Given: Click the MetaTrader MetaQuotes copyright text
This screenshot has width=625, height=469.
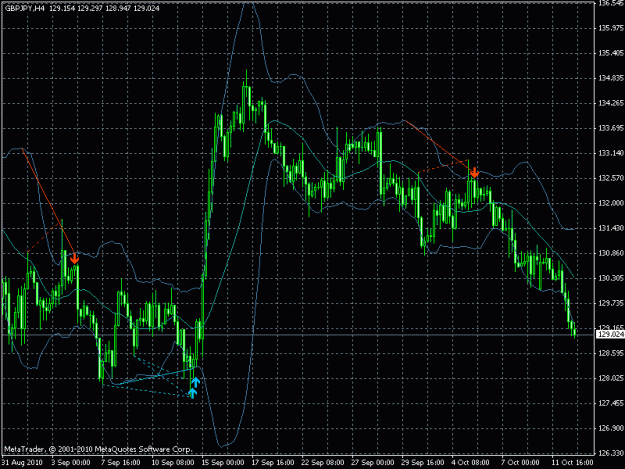Looking at the screenshot, I should point(98,449).
